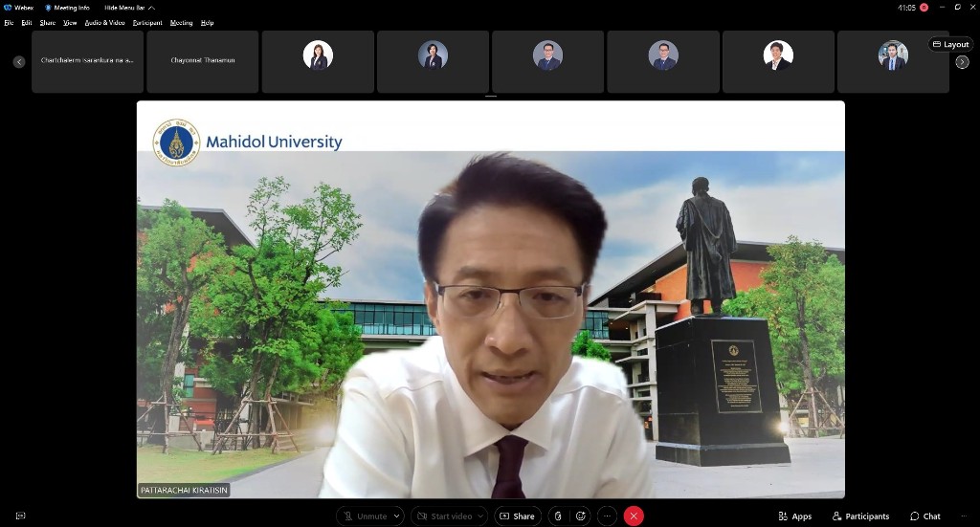Open the Chat panel
This screenshot has height=527, width=980.
pyautogui.click(x=924, y=516)
